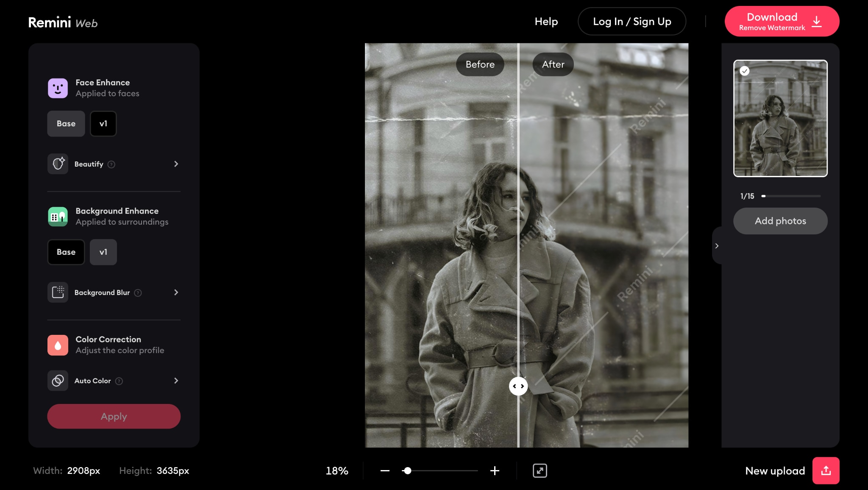This screenshot has height=490, width=868.
Task: Click the Face Enhance smiley icon
Action: pyautogui.click(x=58, y=88)
